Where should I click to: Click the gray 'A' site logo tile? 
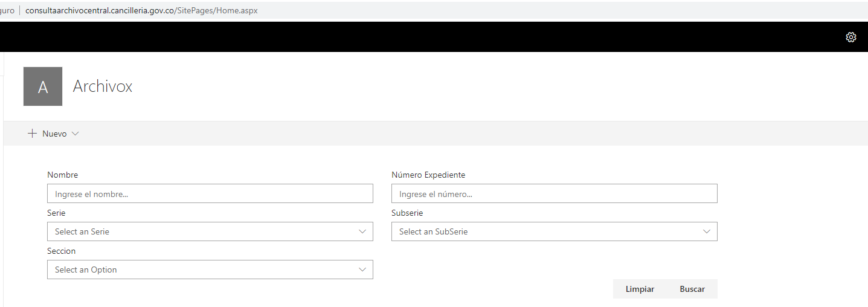click(x=43, y=86)
